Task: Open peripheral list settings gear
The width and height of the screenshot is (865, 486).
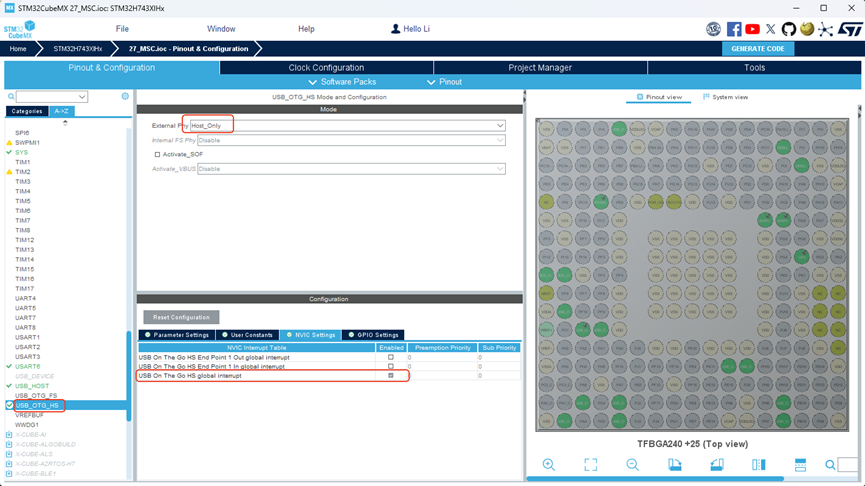Action: (x=125, y=96)
